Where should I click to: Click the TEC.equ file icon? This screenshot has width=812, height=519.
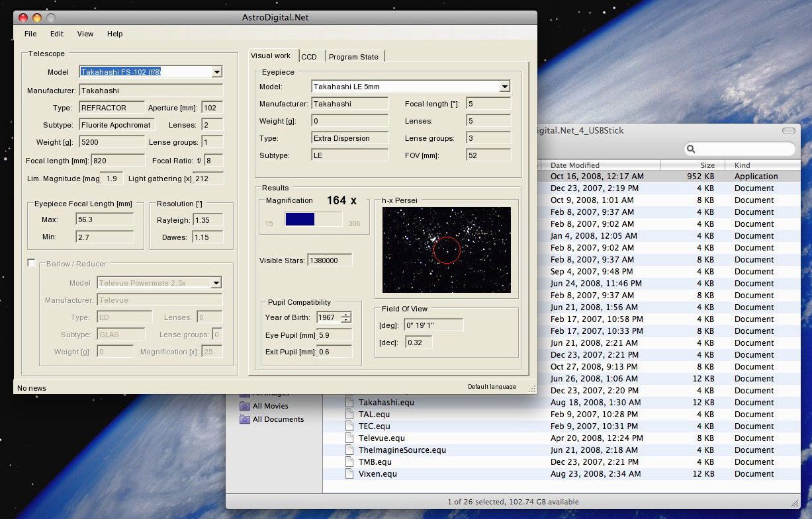pyautogui.click(x=349, y=426)
